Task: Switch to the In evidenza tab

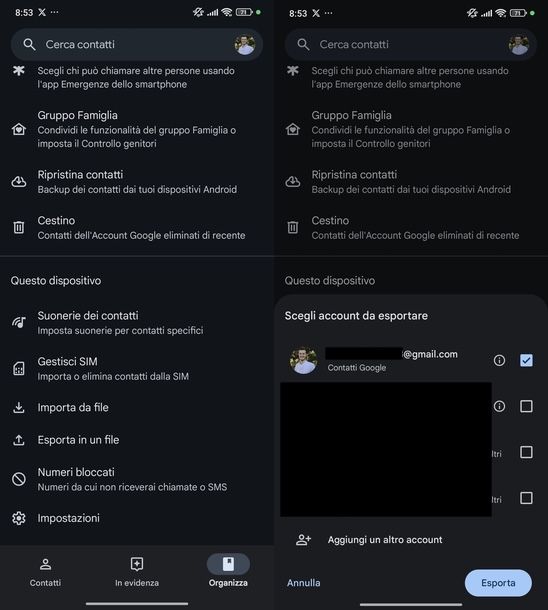Action: pyautogui.click(x=137, y=572)
